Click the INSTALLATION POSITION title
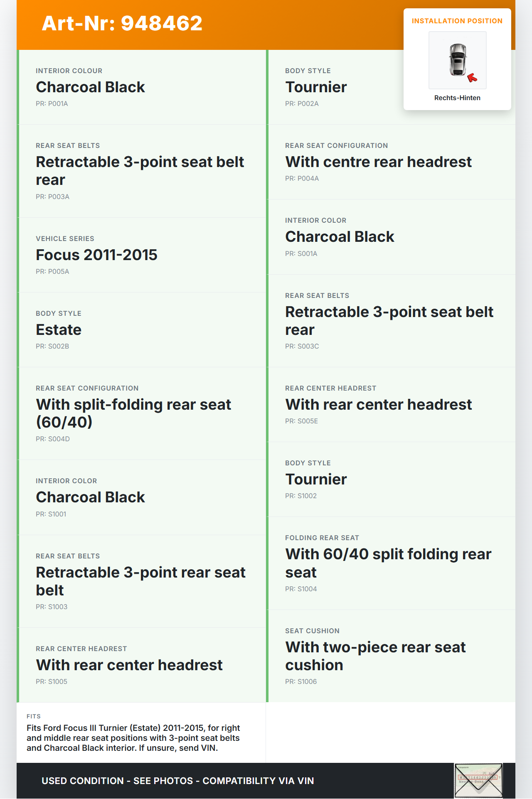This screenshot has height=799, width=532. (x=457, y=21)
